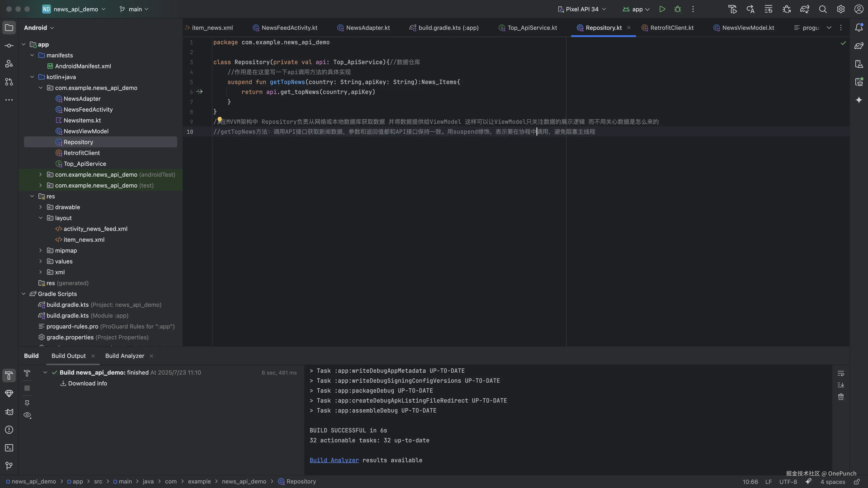Sync project with Gradle files icon

(804, 9)
